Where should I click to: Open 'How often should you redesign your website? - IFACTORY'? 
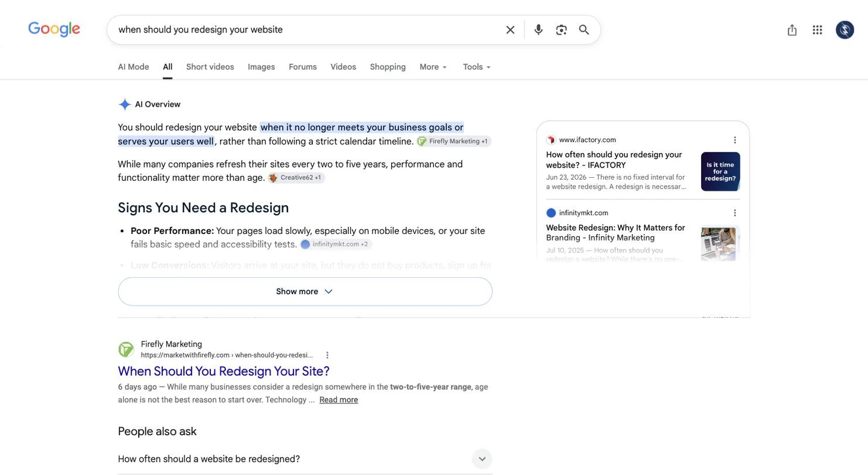click(614, 160)
